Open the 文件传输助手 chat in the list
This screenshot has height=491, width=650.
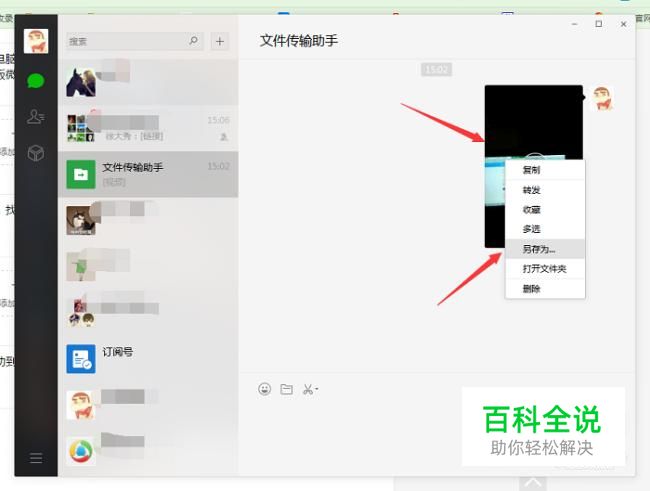click(148, 174)
